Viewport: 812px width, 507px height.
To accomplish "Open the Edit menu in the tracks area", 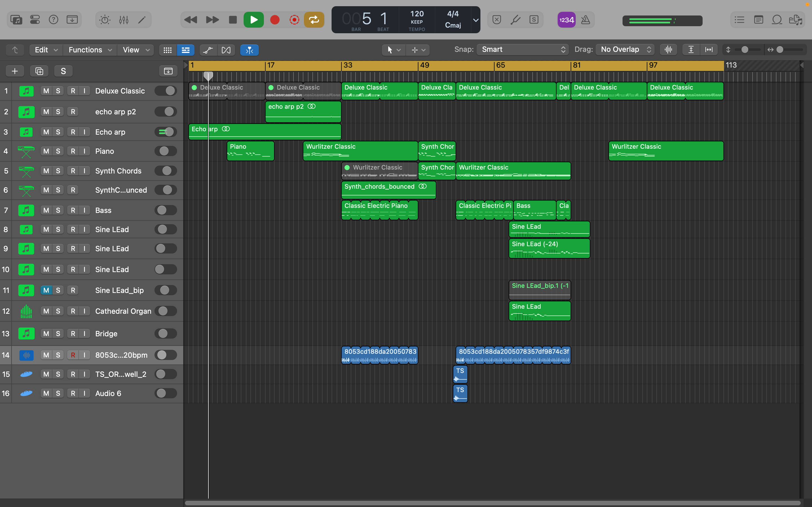I will [46, 50].
